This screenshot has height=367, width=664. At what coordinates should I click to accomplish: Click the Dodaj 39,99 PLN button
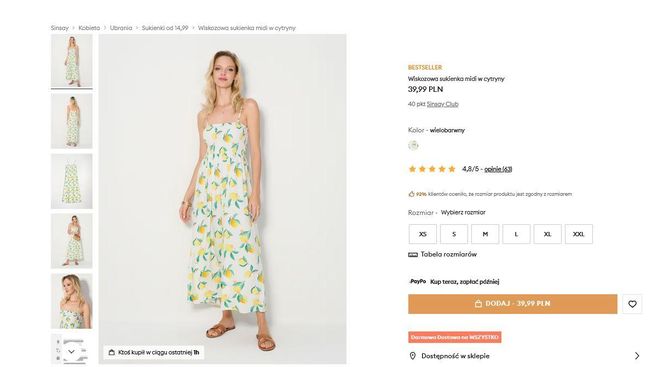(512, 304)
